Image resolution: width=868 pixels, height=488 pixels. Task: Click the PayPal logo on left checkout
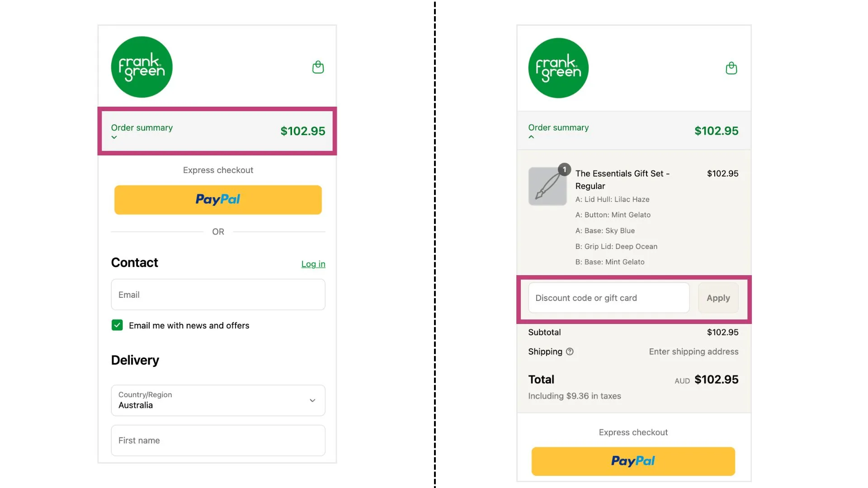click(x=218, y=200)
